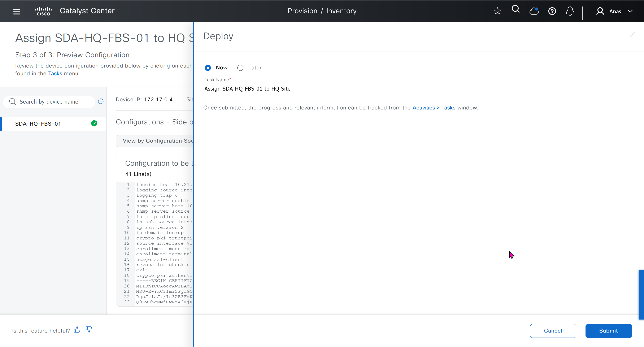Select the Now deployment option
Image resolution: width=644 pixels, height=347 pixels.
tap(208, 68)
